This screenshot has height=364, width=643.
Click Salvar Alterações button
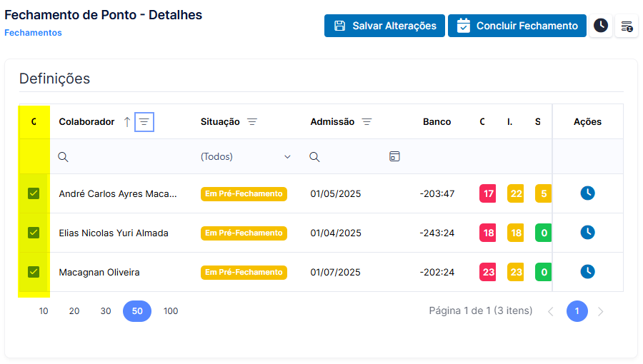[x=384, y=26]
